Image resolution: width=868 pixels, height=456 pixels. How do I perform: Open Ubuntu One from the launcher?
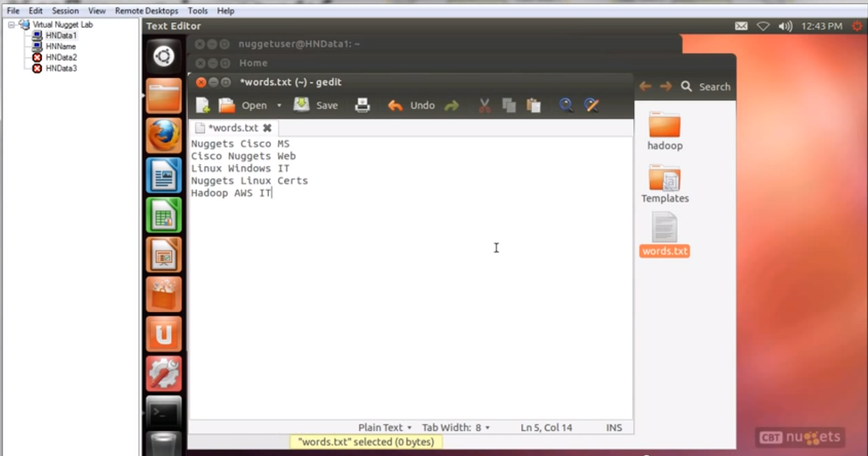pos(163,334)
